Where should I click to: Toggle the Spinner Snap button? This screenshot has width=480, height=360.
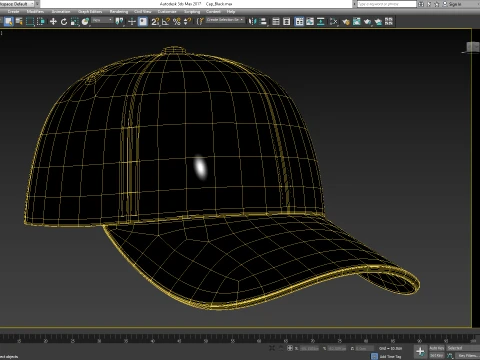tap(187, 22)
